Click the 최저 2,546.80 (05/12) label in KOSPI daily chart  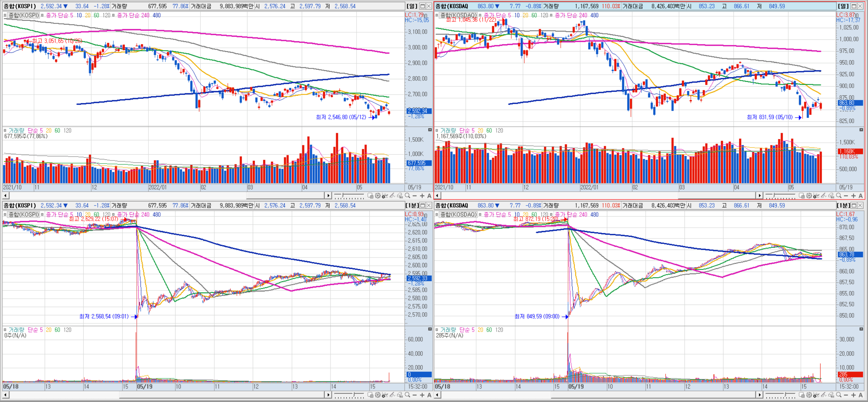[341, 117]
